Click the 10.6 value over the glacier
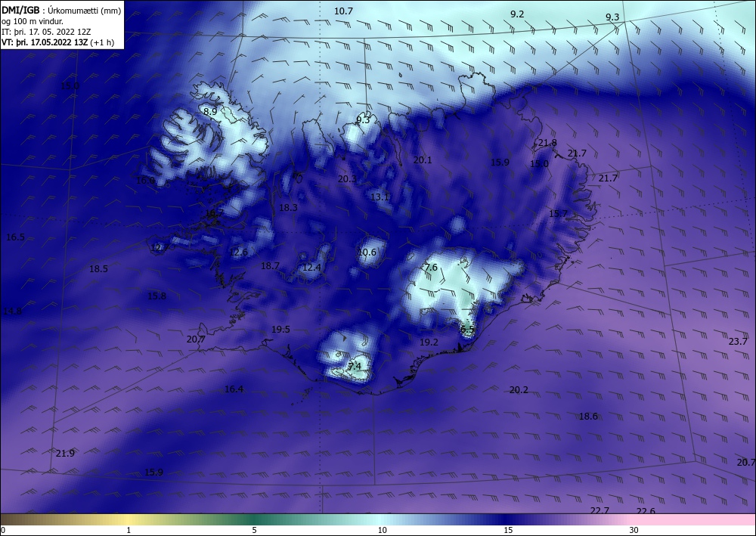Image resolution: width=756 pixels, height=536 pixels. pos(367,252)
